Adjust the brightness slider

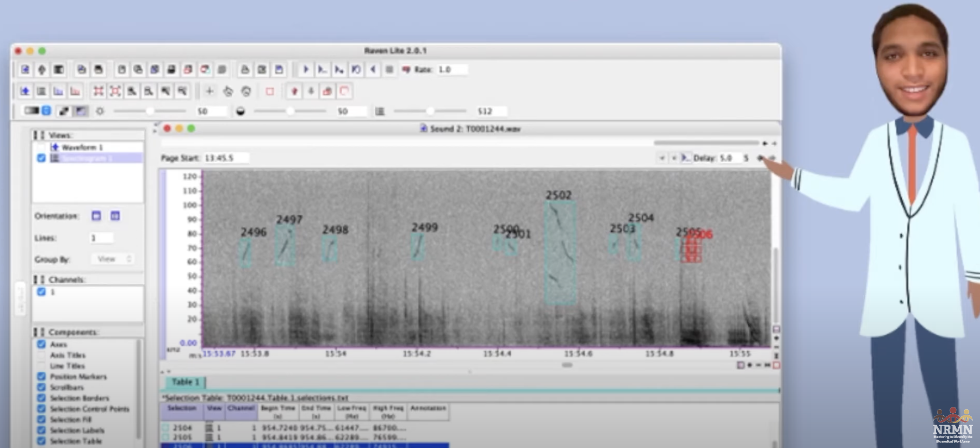point(150,111)
